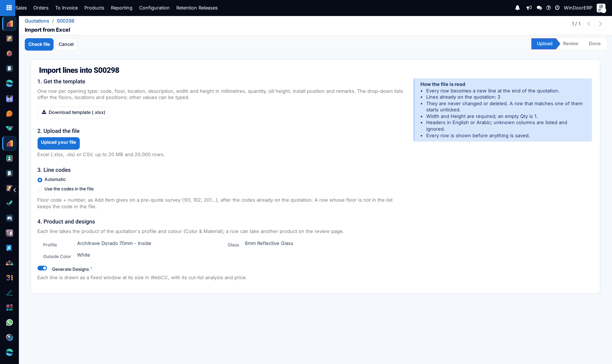Open the pencil line sign app icon
Screen dimensions: 612x364
[9, 293]
